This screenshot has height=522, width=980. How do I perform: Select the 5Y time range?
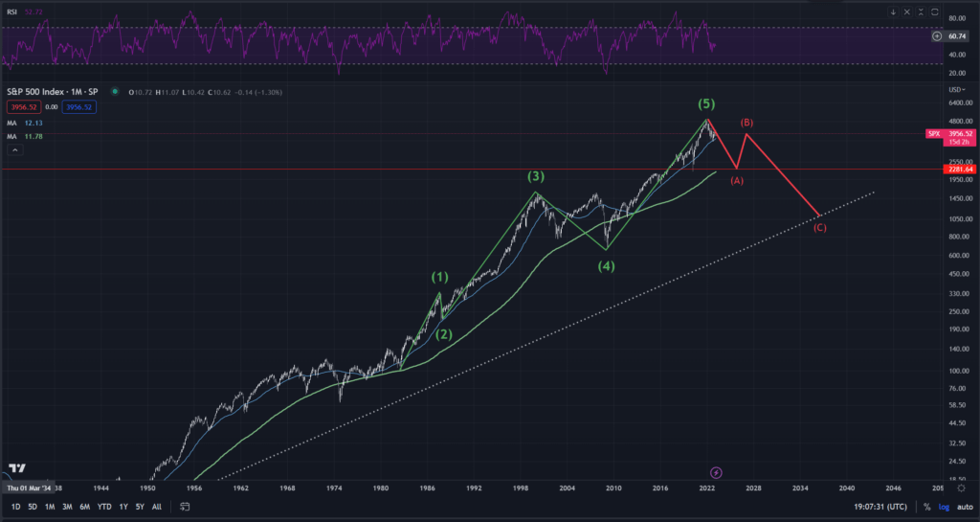click(x=140, y=507)
